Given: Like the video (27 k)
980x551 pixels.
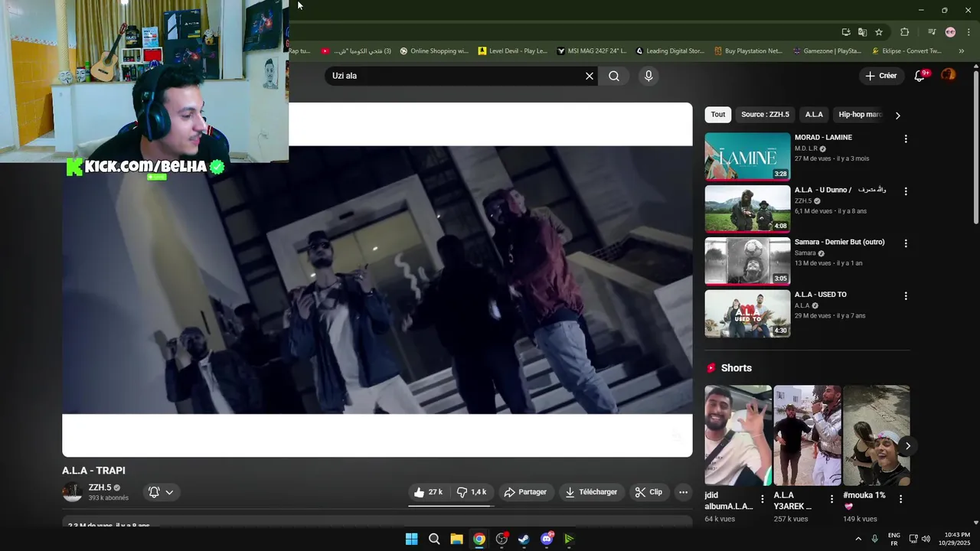Looking at the screenshot, I should coord(429,492).
